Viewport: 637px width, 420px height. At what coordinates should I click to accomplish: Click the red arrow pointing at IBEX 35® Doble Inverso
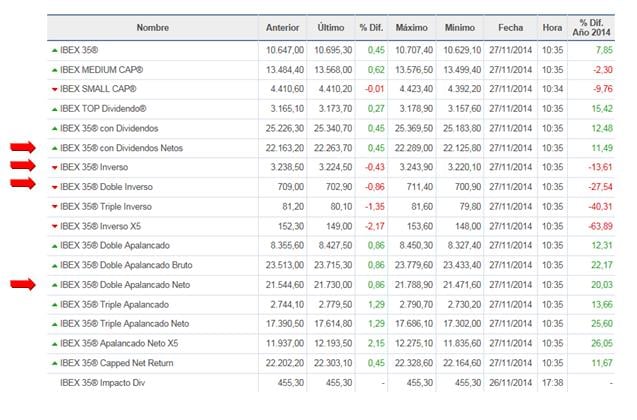pyautogui.click(x=21, y=185)
